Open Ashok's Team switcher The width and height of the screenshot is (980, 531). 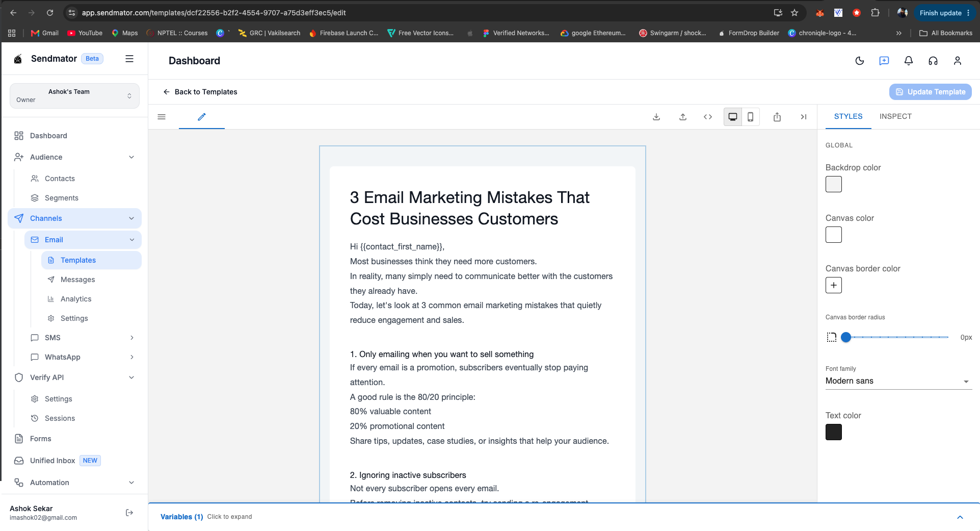(74, 96)
